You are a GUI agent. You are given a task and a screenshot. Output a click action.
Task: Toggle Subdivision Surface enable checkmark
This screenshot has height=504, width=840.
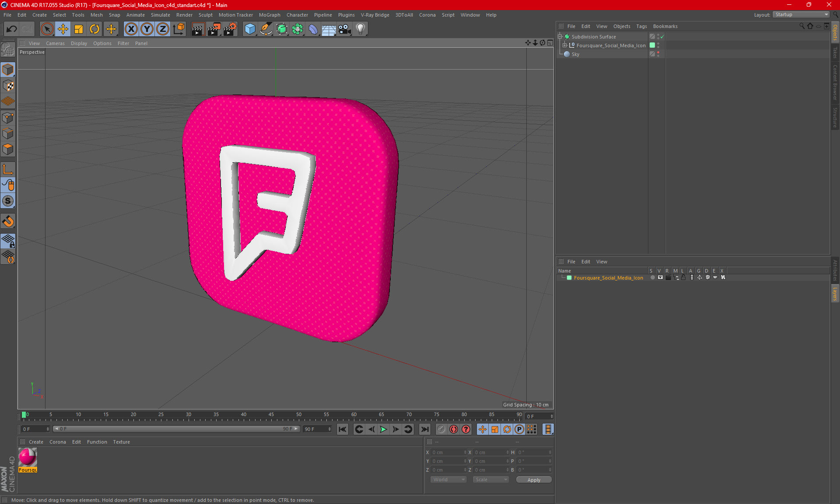coord(662,37)
